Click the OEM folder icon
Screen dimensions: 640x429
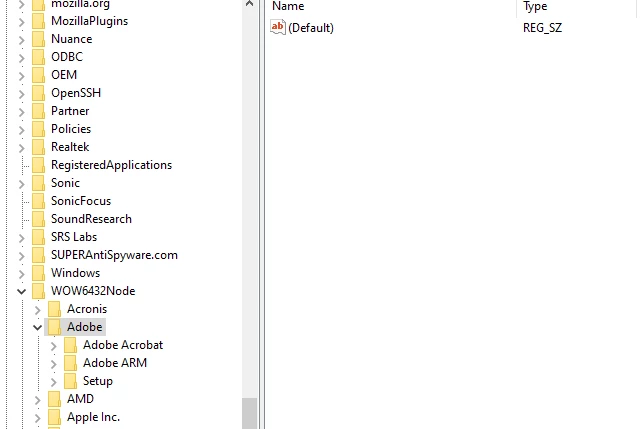tap(38, 75)
